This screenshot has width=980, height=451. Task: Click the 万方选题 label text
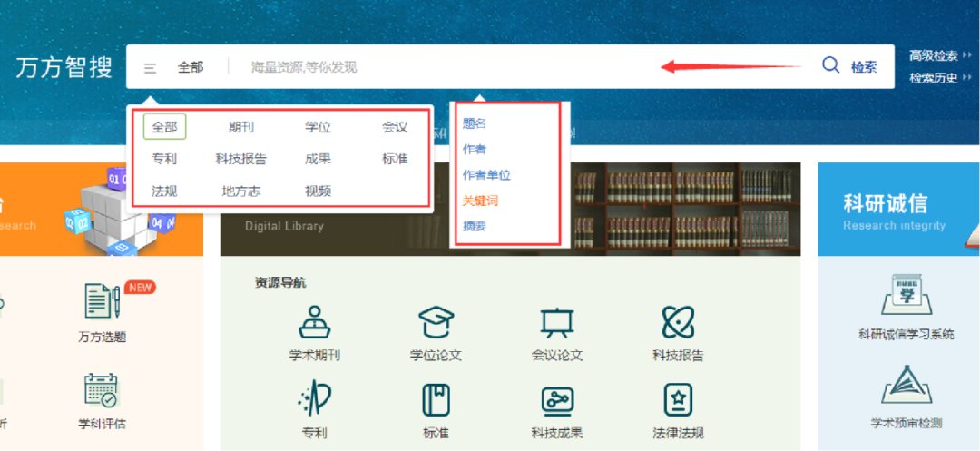coord(102,338)
